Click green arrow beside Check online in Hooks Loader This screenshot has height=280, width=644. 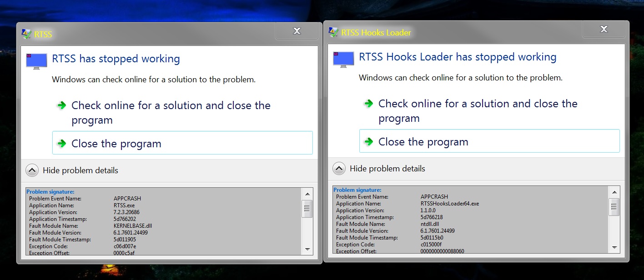point(369,104)
